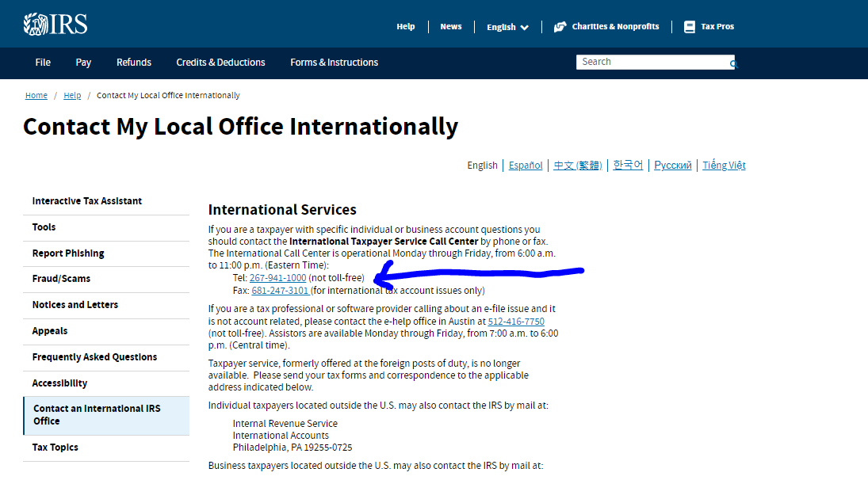
Task: Click the International Services heading
Action: [x=282, y=210]
